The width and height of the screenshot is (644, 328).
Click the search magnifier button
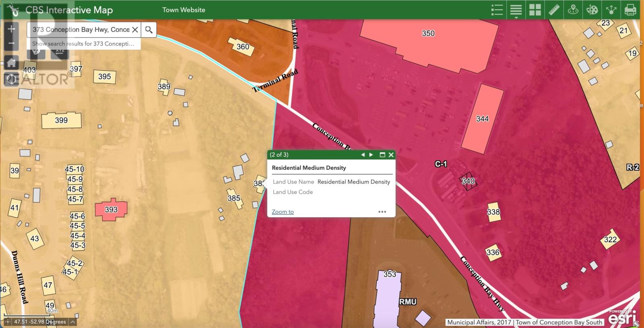click(x=149, y=29)
